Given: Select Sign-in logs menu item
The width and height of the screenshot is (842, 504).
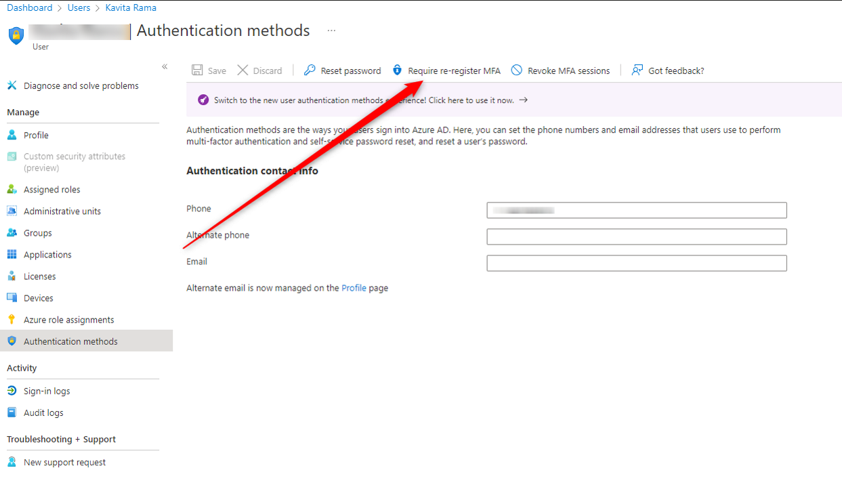Looking at the screenshot, I should click(47, 391).
